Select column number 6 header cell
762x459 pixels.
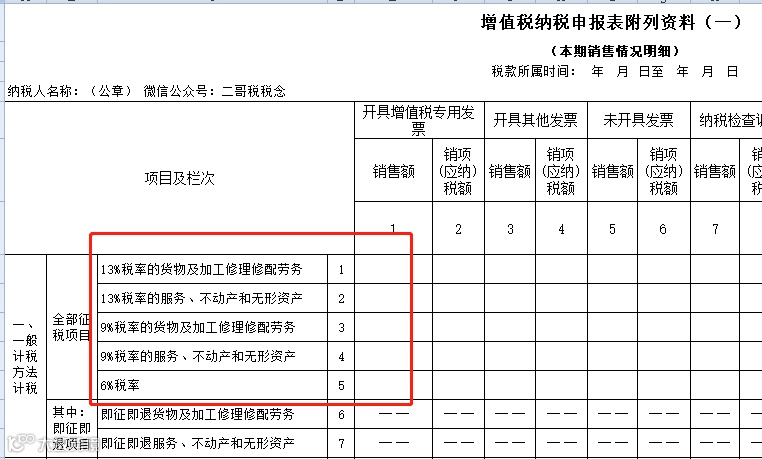tap(663, 228)
